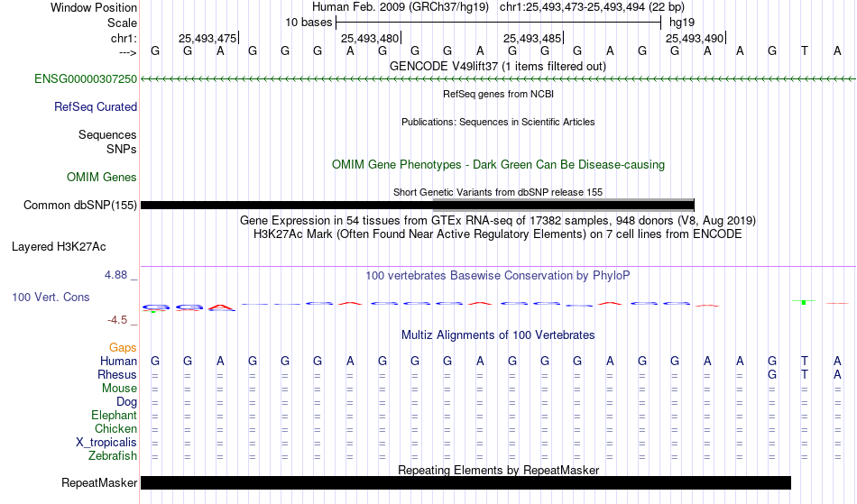Click the Human Feb. 2009 (GRCh37/hg19) text
This screenshot has height=504, width=857.
[400, 7]
